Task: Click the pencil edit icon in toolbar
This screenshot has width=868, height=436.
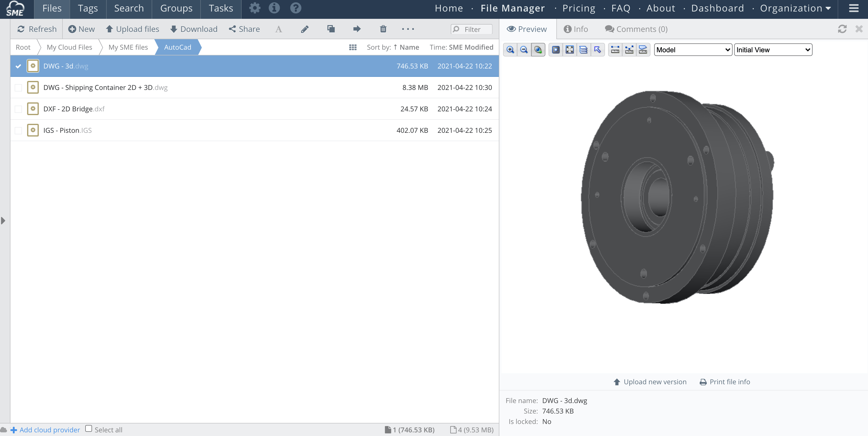Action: 305,29
